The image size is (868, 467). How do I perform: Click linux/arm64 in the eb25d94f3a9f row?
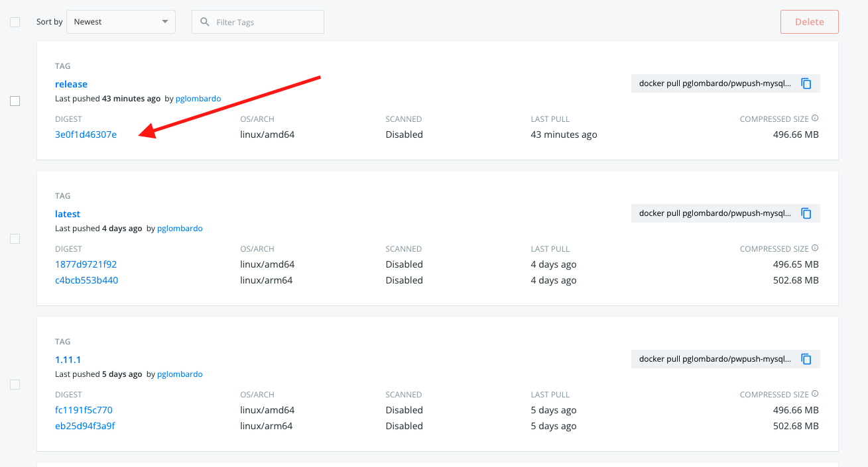point(267,426)
